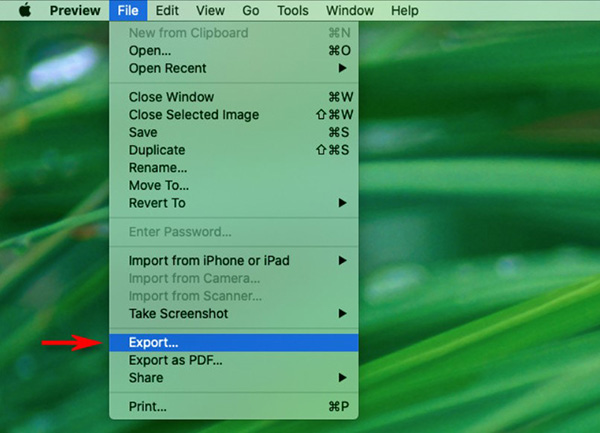This screenshot has width=600, height=433.
Task: Open the Window menu
Action: pyautogui.click(x=350, y=10)
